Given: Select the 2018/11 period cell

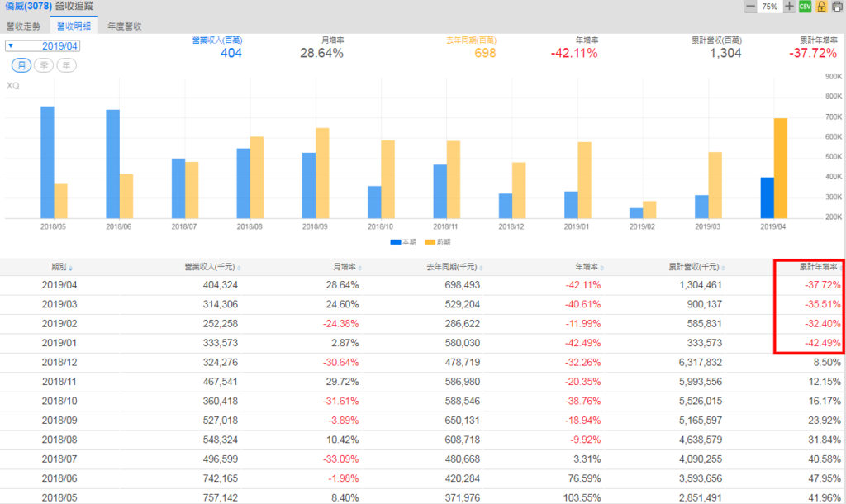Looking at the screenshot, I should click(59, 382).
